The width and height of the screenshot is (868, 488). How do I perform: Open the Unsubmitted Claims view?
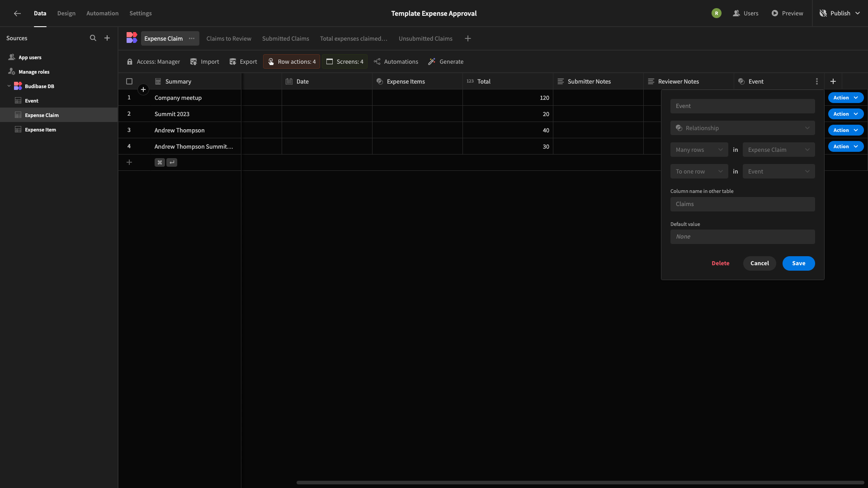(425, 38)
